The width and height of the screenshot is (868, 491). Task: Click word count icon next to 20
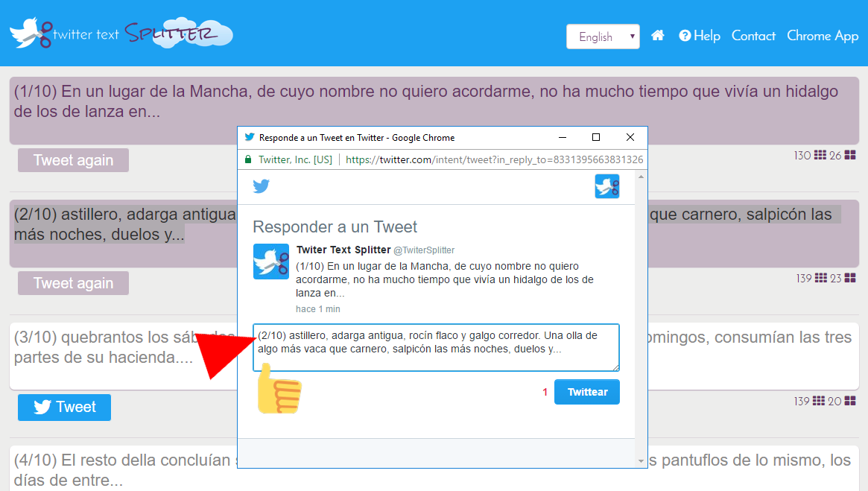[850, 401]
